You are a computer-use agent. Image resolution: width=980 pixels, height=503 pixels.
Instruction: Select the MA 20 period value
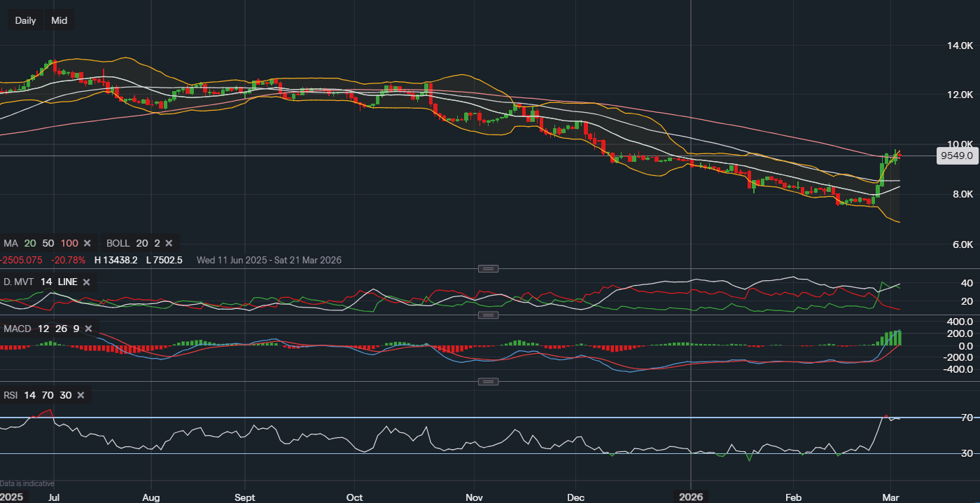(x=30, y=243)
